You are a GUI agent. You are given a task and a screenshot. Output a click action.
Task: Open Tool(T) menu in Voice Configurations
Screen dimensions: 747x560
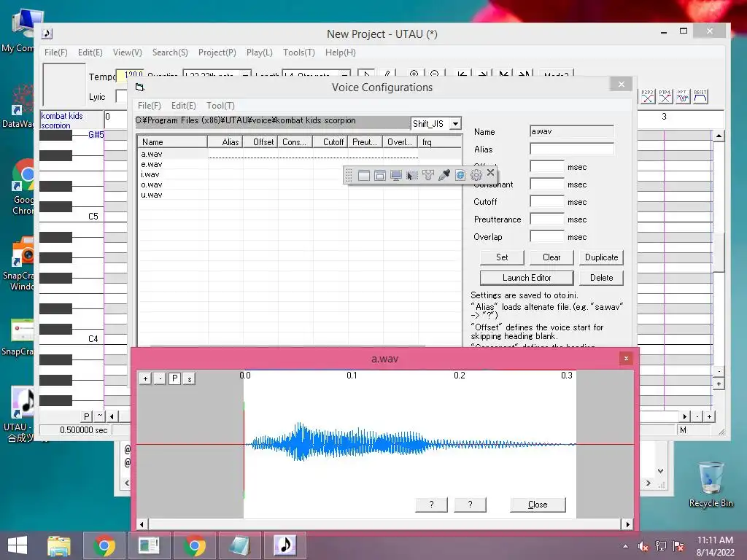[220, 105]
